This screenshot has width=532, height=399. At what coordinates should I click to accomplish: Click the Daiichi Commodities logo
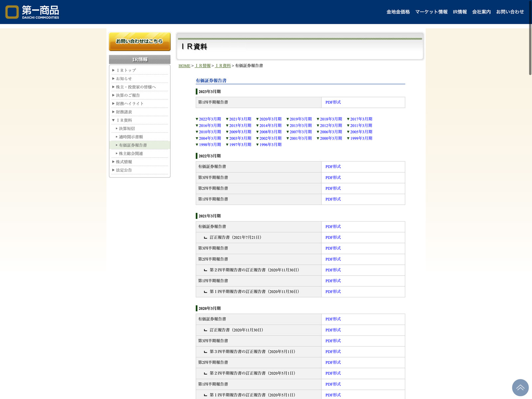point(32,12)
